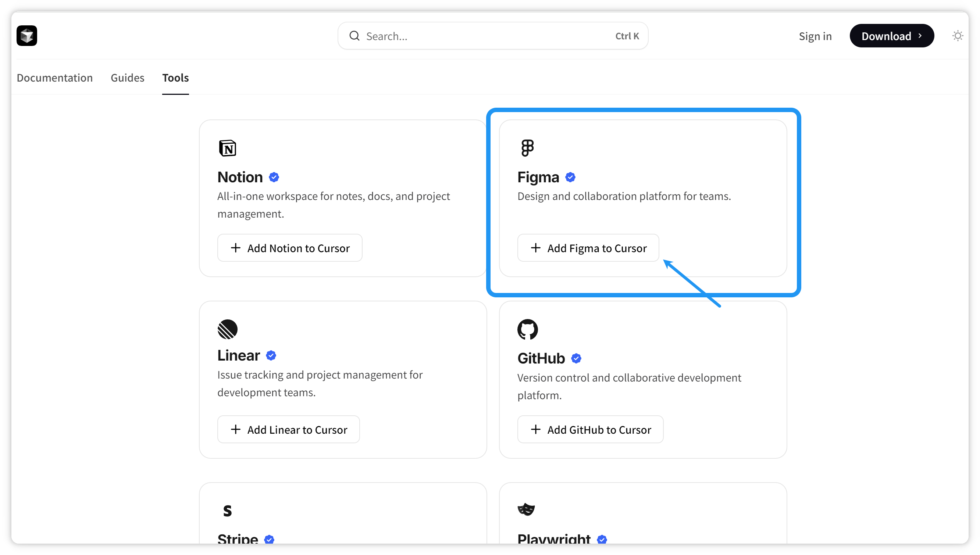Open the Documentation tab
Screen dimensions: 980x555
(x=54, y=78)
